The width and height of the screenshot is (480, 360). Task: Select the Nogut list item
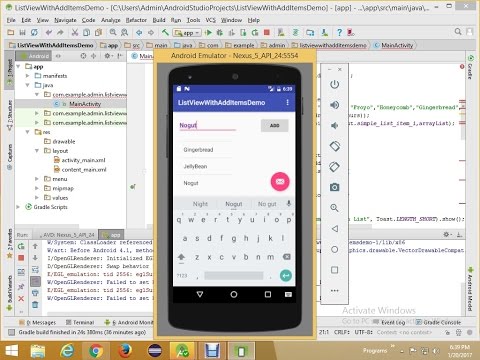click(x=204, y=183)
